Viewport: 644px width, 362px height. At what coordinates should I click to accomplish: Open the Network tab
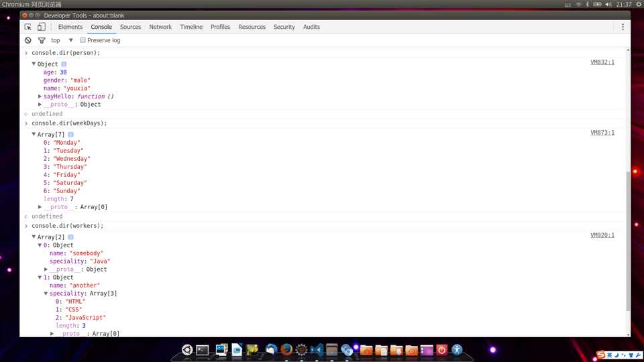tap(160, 27)
